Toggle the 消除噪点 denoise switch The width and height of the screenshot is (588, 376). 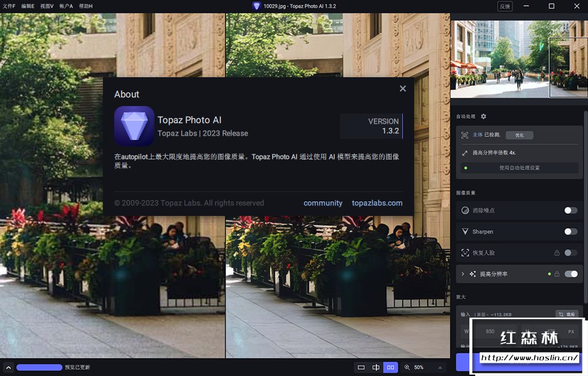571,210
